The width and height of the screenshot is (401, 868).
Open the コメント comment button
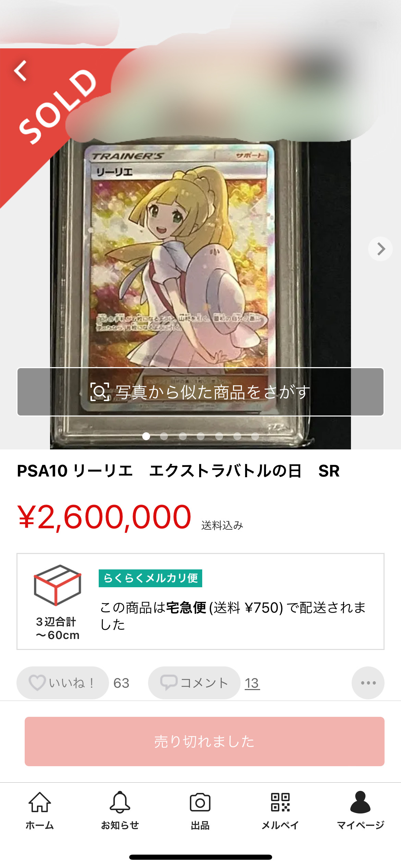(x=194, y=683)
